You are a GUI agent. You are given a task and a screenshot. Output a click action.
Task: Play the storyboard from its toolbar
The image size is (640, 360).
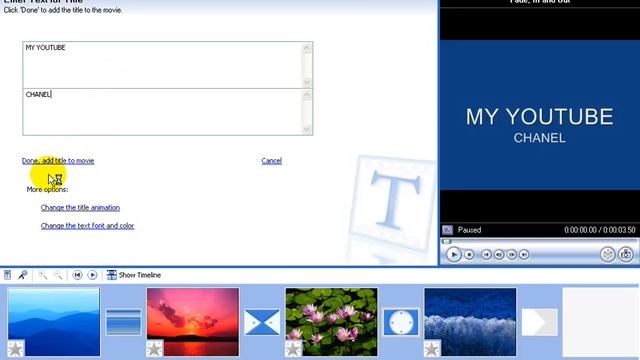click(93, 275)
